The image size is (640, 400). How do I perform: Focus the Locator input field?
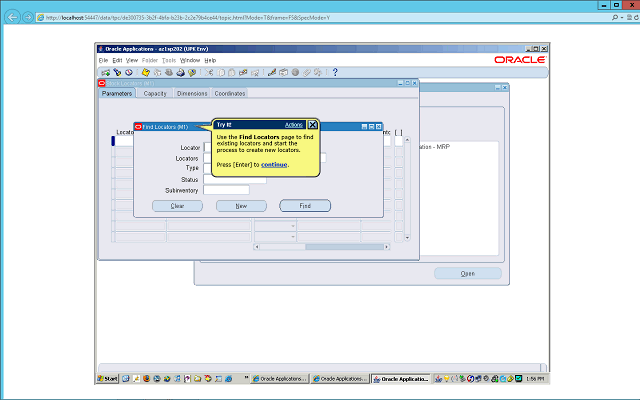[207, 147]
